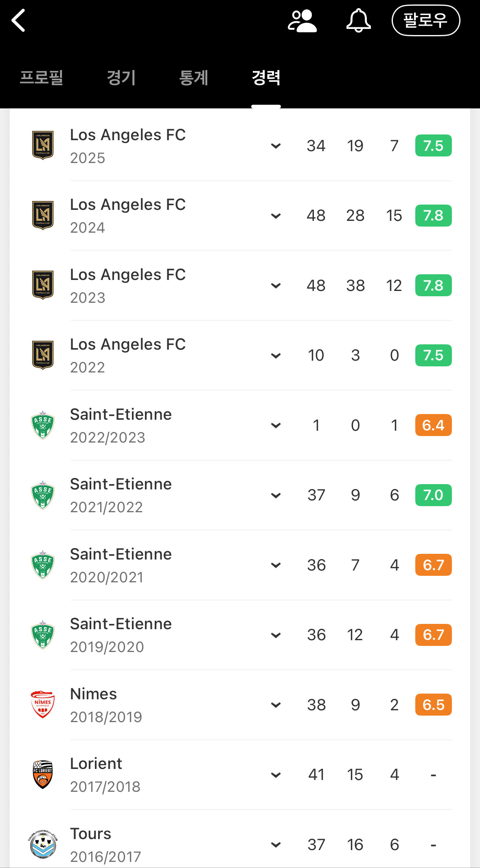Open the 통계 tab

[x=194, y=78]
